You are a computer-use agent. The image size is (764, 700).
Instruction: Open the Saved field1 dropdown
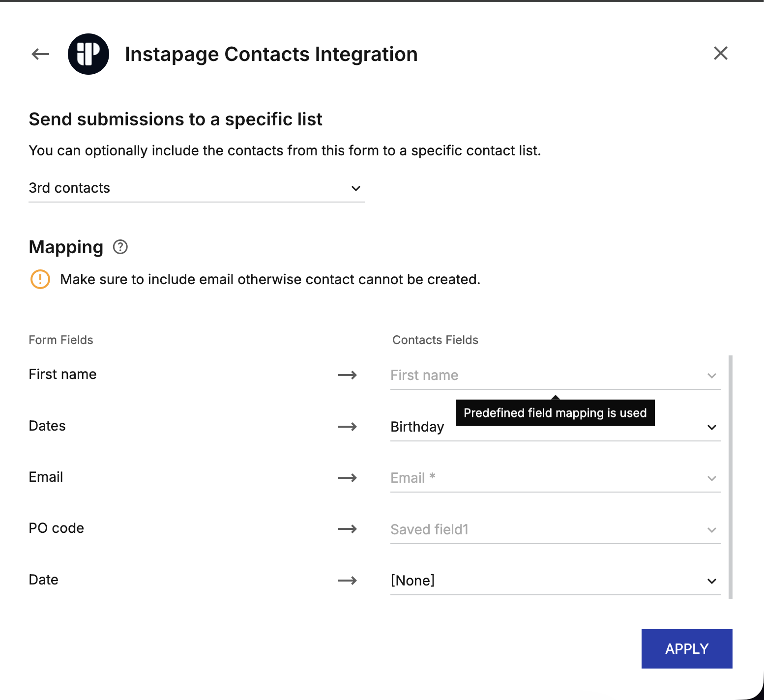(x=555, y=529)
